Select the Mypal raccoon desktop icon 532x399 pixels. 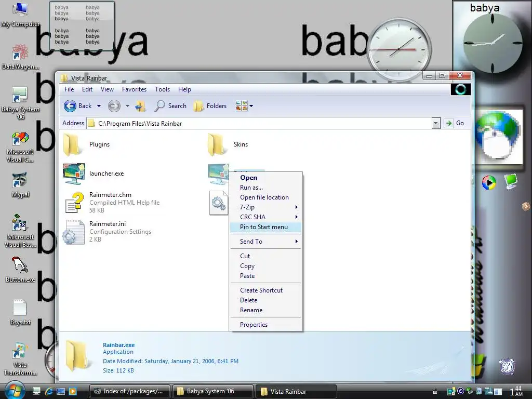click(x=20, y=185)
